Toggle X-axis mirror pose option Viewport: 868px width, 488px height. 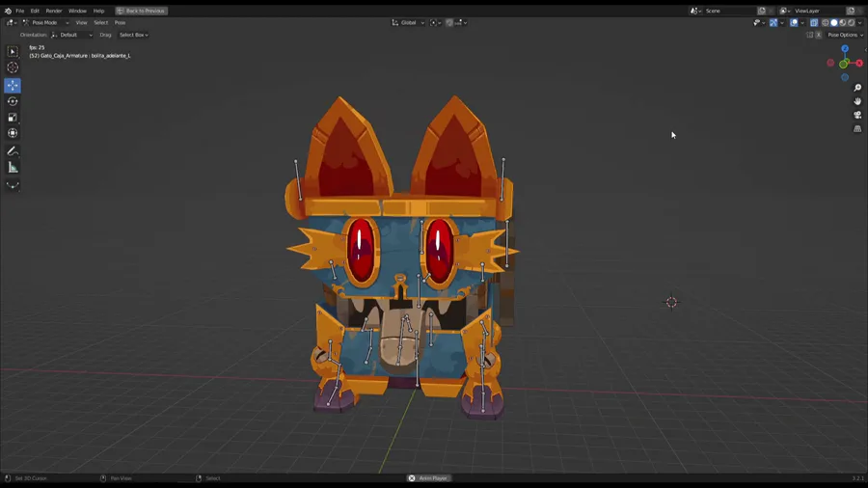pos(819,35)
